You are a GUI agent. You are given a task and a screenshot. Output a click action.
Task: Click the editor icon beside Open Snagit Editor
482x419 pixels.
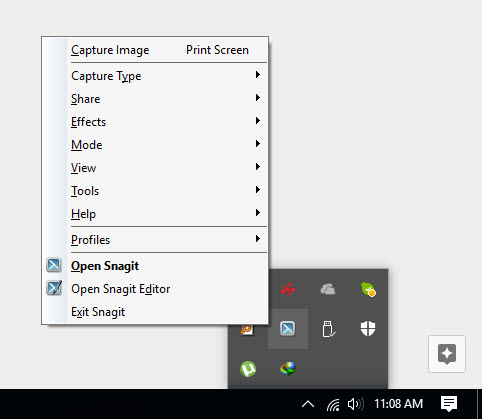(54, 288)
